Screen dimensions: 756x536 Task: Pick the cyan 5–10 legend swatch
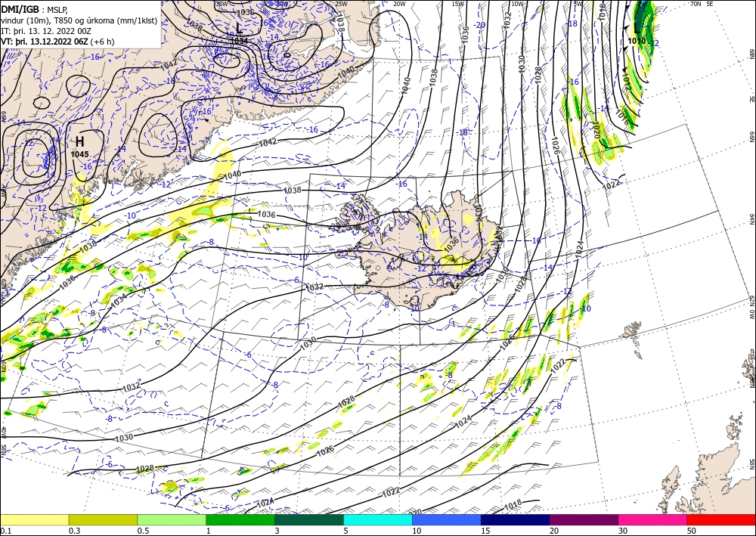(378, 519)
